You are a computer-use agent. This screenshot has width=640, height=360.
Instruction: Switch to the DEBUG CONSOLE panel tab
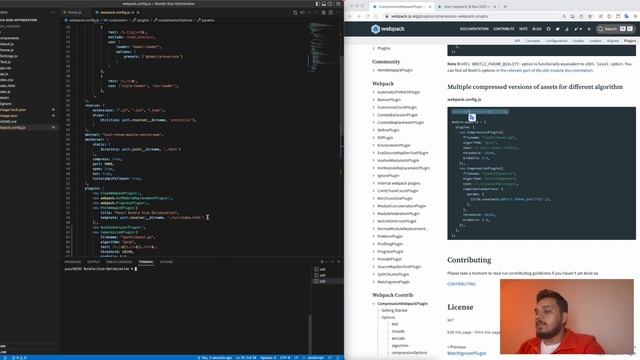tap(119, 262)
